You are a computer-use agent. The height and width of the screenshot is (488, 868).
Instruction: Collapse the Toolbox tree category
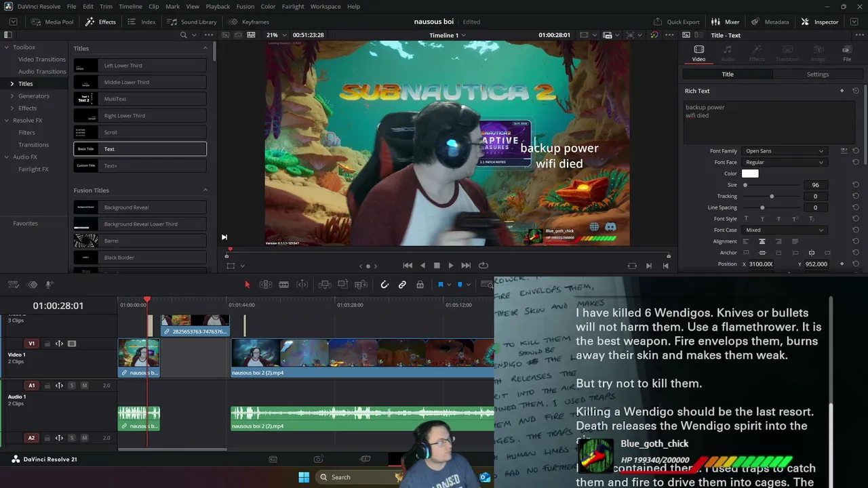pyautogui.click(x=6, y=47)
